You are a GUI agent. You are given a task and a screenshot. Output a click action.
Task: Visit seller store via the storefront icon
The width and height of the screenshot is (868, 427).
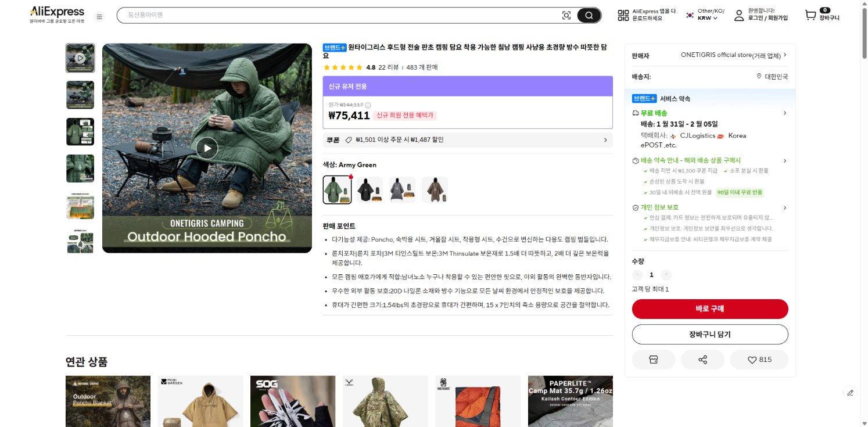pos(654,360)
